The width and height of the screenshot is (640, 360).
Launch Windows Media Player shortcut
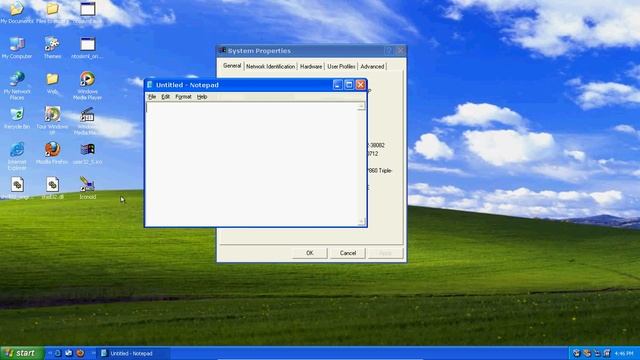(87, 85)
